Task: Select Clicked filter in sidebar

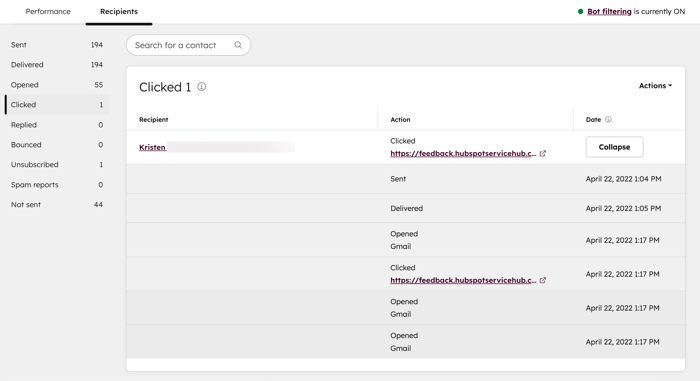Action: point(57,105)
